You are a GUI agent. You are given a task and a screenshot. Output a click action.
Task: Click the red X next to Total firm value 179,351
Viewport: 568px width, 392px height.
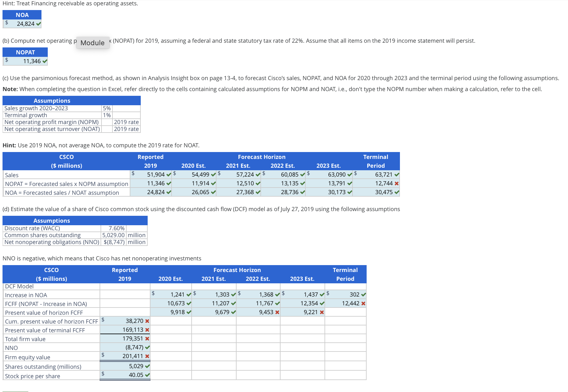[x=146, y=338]
